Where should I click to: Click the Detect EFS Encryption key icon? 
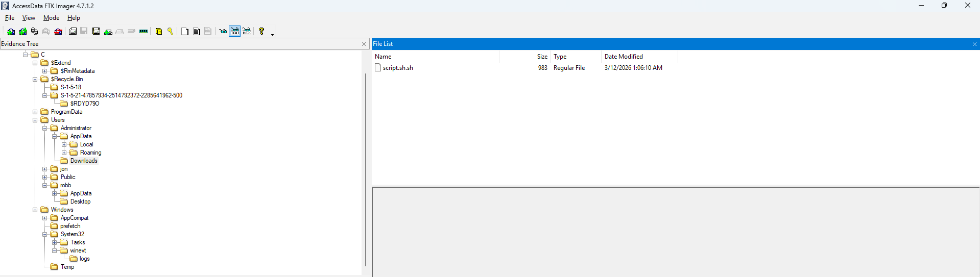point(170,32)
